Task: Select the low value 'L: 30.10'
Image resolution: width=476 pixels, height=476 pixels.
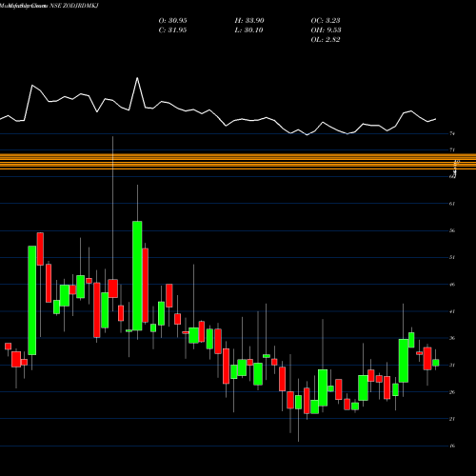Action: point(248,30)
